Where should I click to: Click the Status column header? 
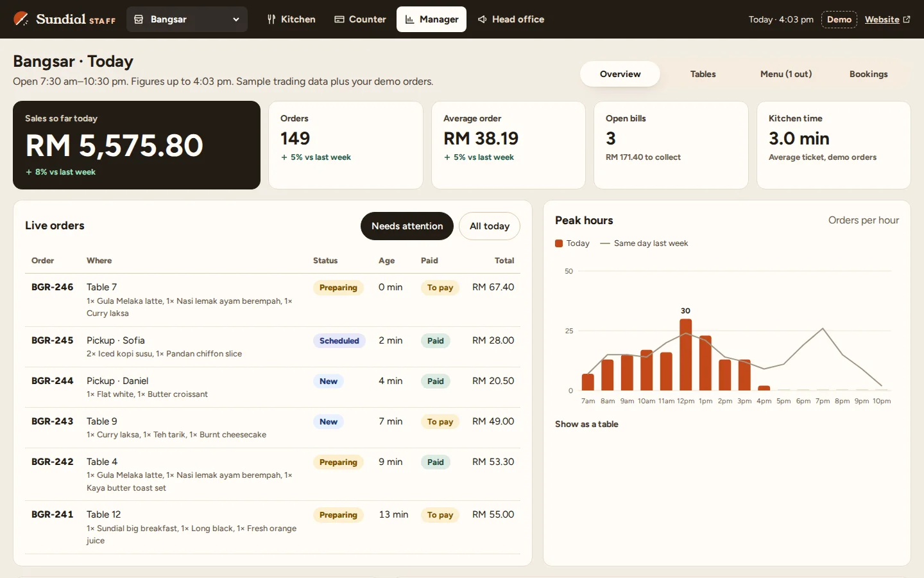click(325, 261)
